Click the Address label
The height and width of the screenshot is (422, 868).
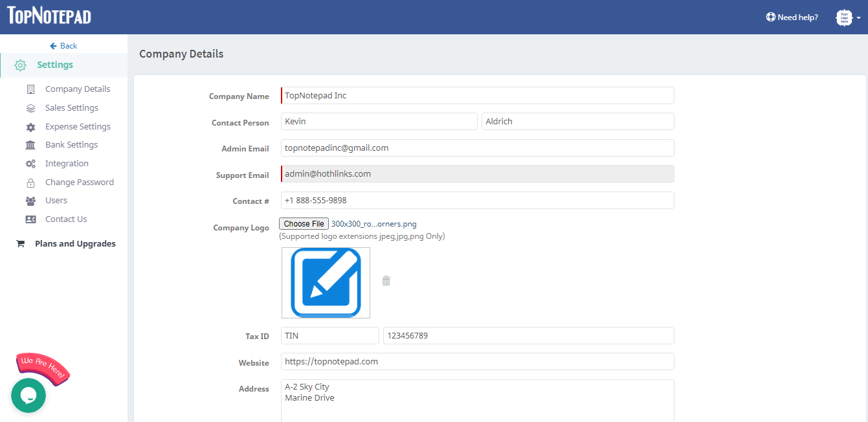point(254,389)
